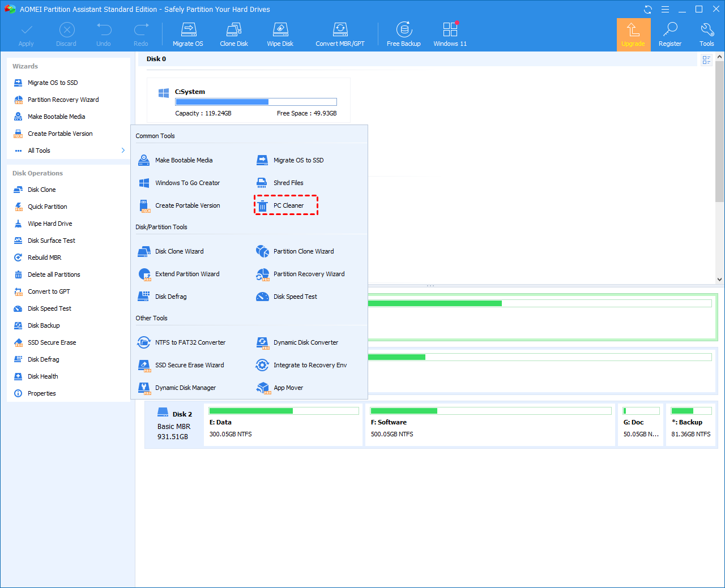Click the Disk Defrag icon in the popup
725x588 pixels.
(144, 297)
